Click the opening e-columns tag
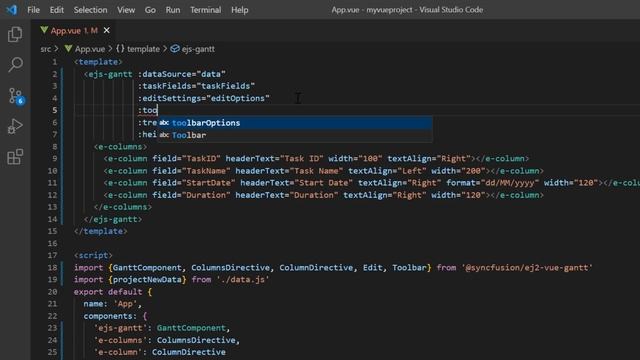 [120, 147]
